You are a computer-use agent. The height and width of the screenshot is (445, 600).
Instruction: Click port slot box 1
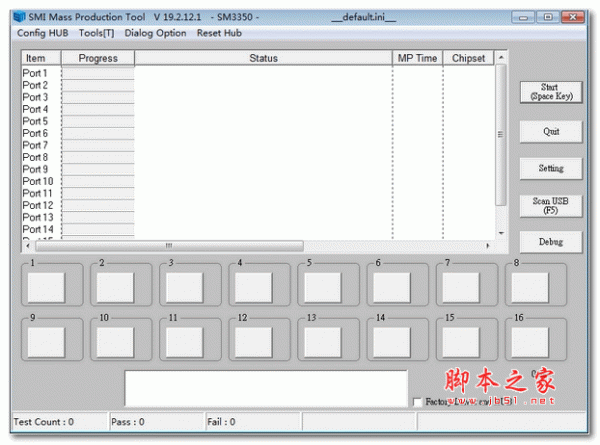(46, 288)
